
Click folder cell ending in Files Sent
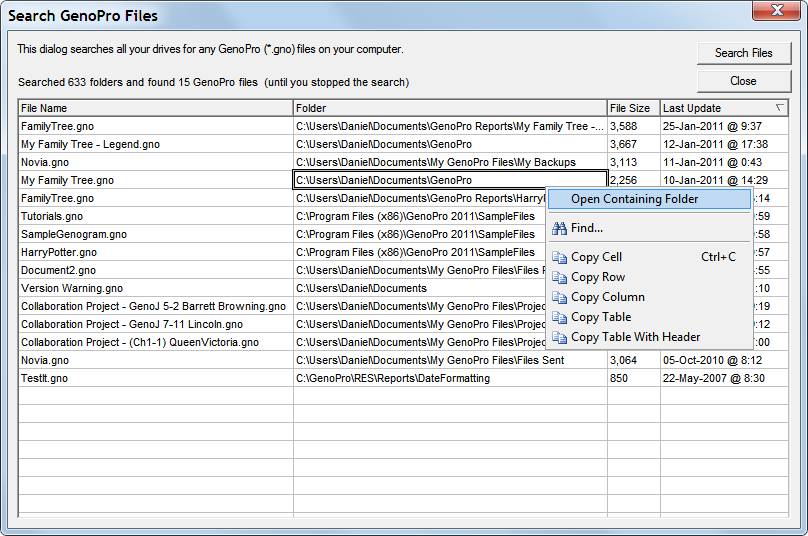(x=450, y=360)
